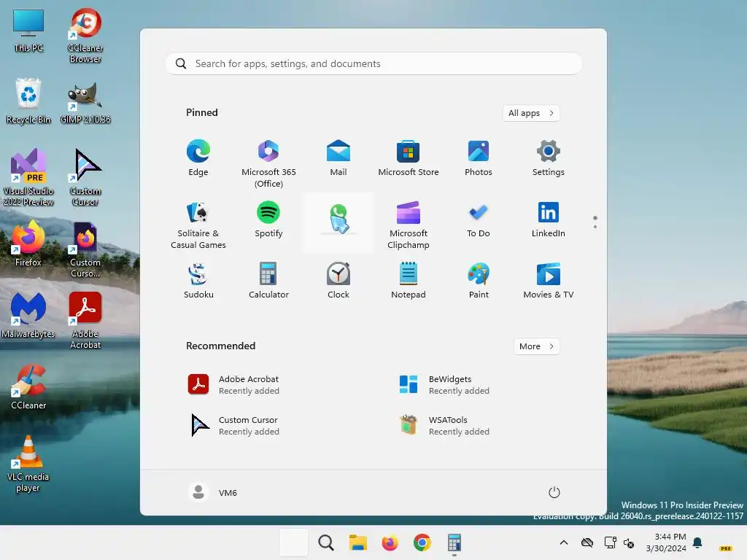Open Edge from pinned apps
This screenshot has height=560, width=747.
click(198, 158)
